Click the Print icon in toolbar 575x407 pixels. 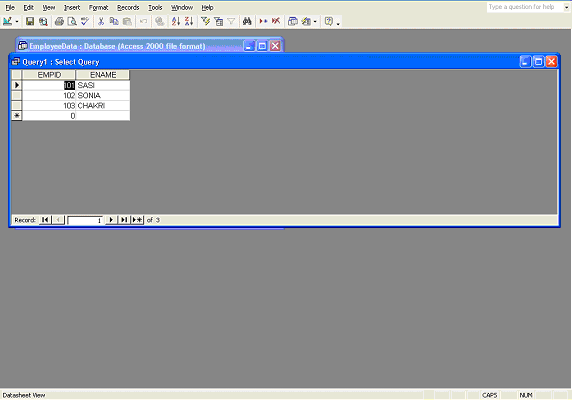click(x=59, y=22)
